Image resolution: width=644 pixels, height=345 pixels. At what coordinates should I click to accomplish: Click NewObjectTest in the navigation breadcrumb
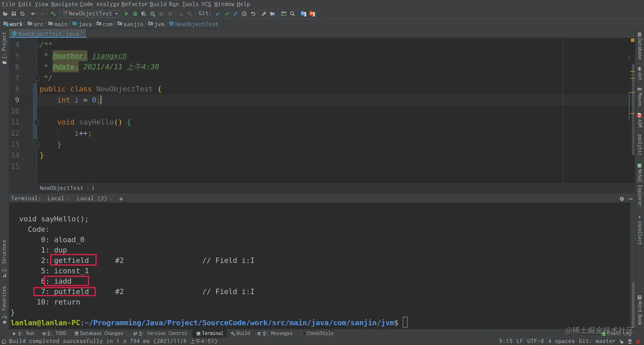(194, 24)
